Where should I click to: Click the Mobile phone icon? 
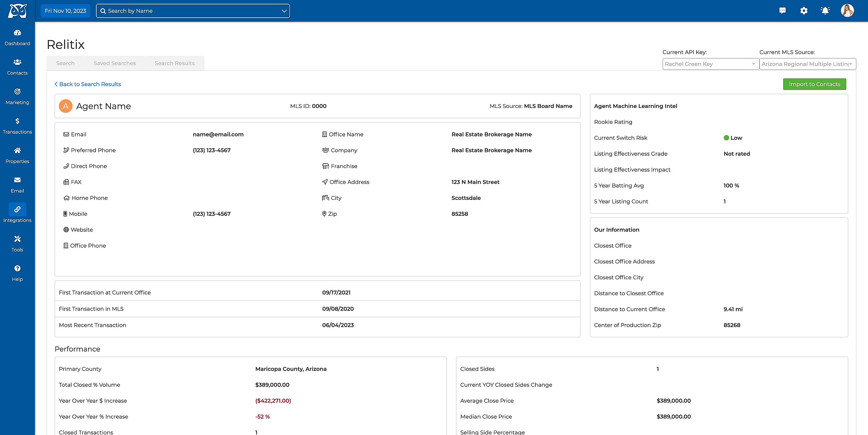point(65,214)
